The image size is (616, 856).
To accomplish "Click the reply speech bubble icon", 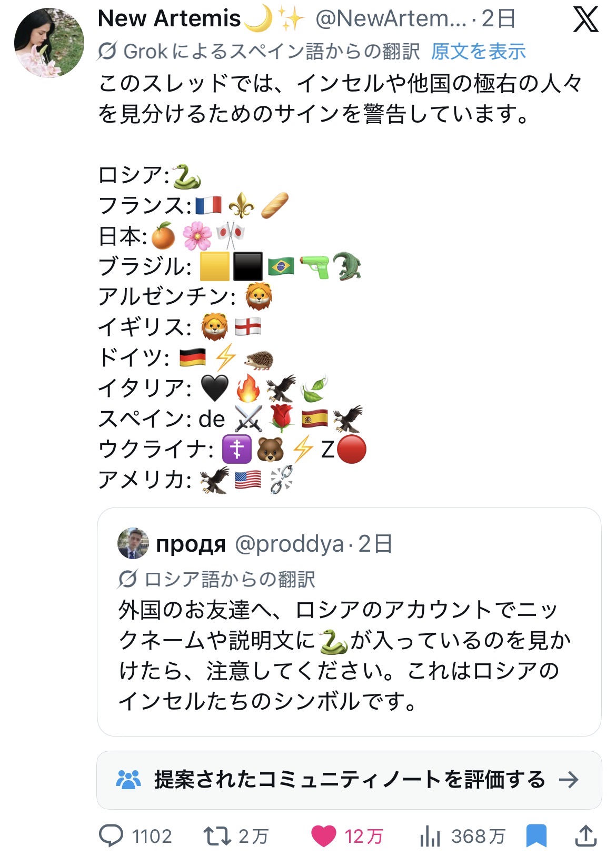I will tap(111, 835).
